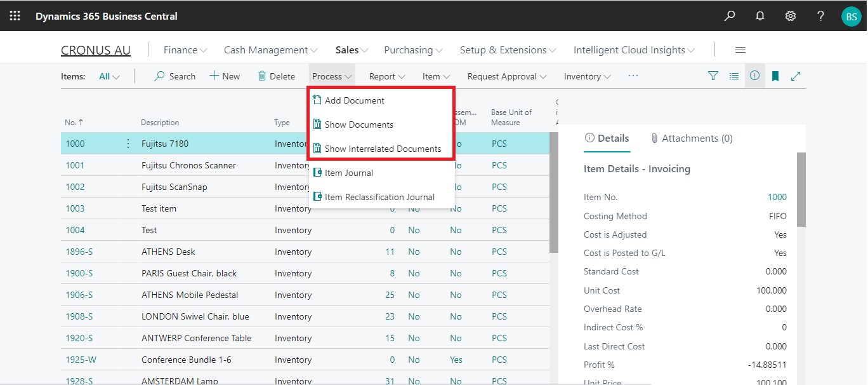
Task: Open the Items All view dropdown
Action: click(109, 76)
